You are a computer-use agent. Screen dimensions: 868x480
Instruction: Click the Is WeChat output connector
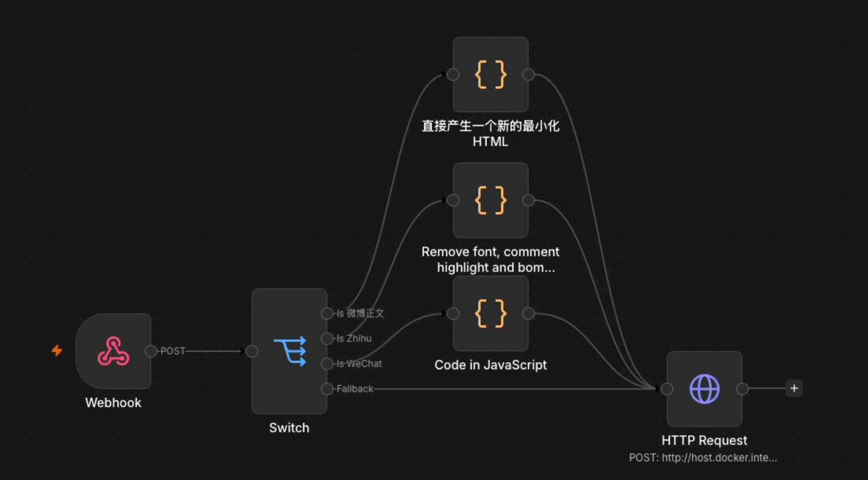click(x=327, y=364)
